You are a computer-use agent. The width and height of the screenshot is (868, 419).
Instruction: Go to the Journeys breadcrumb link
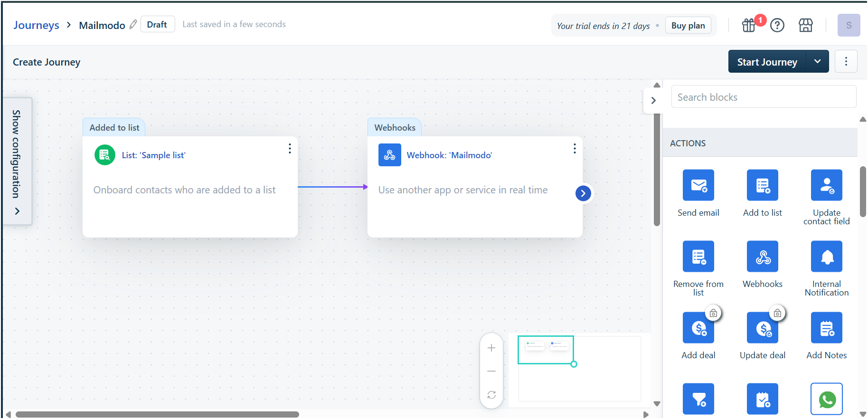pos(36,25)
